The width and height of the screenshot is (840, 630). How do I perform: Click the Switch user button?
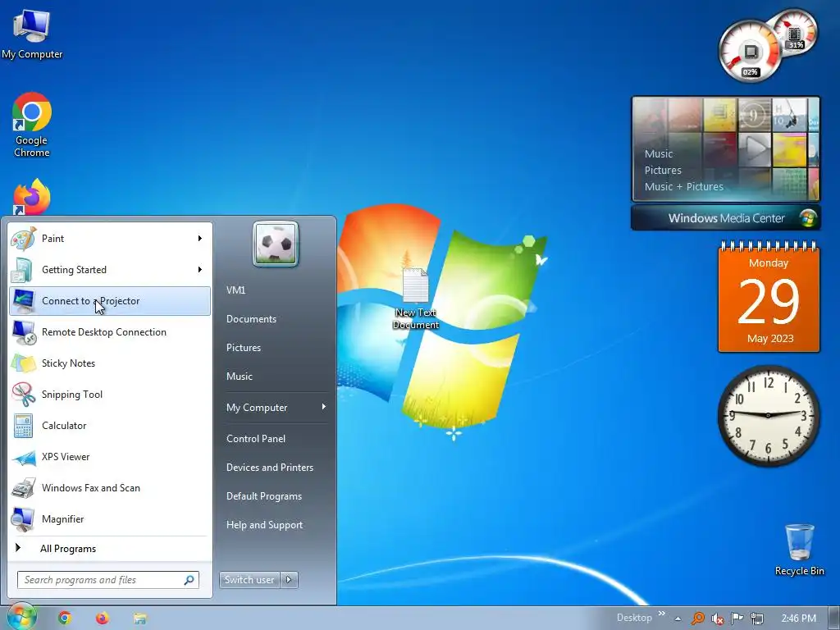249,580
